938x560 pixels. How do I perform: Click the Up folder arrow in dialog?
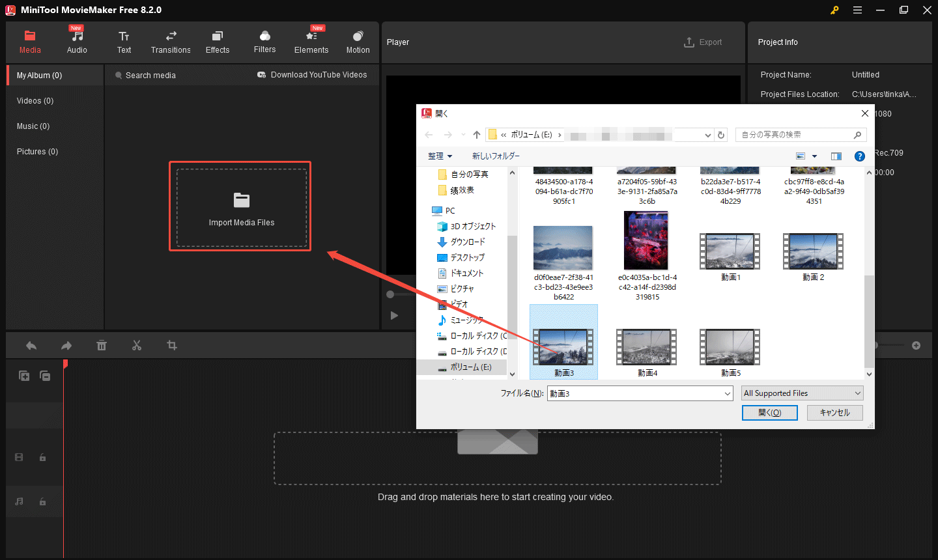tap(477, 135)
